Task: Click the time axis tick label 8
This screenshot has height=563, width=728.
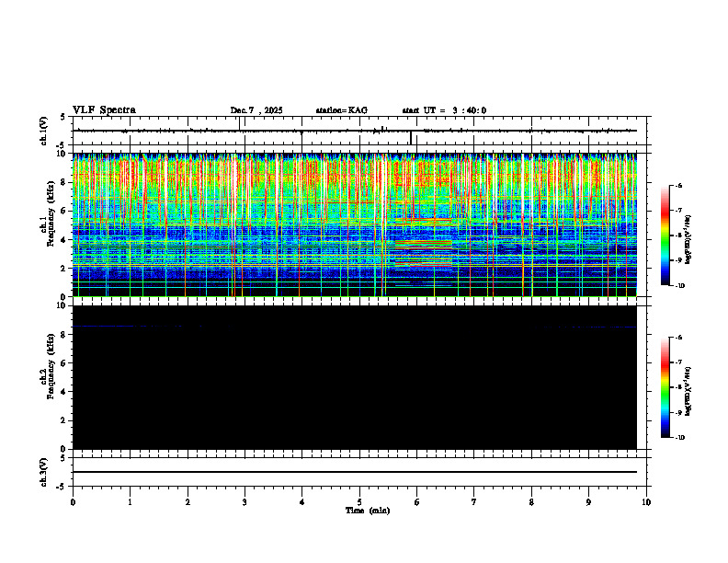Action: 531,502
